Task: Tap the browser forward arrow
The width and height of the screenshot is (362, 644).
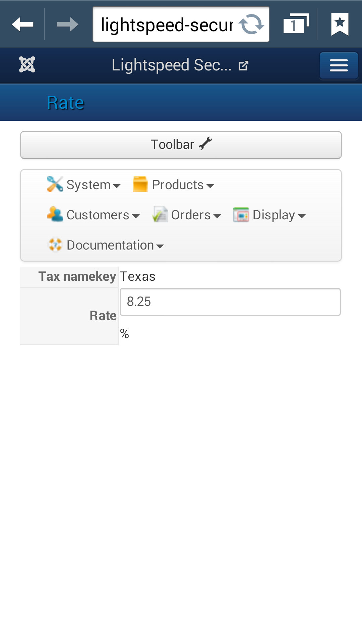Action: (x=67, y=24)
